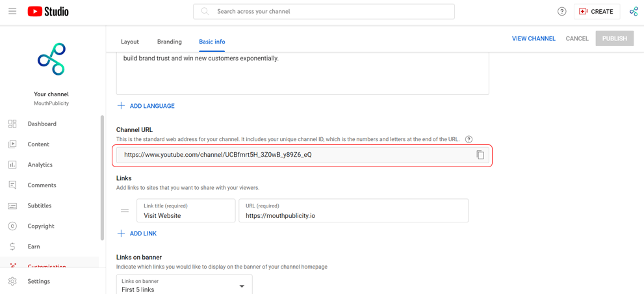Click the VIEW CHANNEL link
Image resolution: width=644 pixels, height=294 pixels.
pos(534,38)
